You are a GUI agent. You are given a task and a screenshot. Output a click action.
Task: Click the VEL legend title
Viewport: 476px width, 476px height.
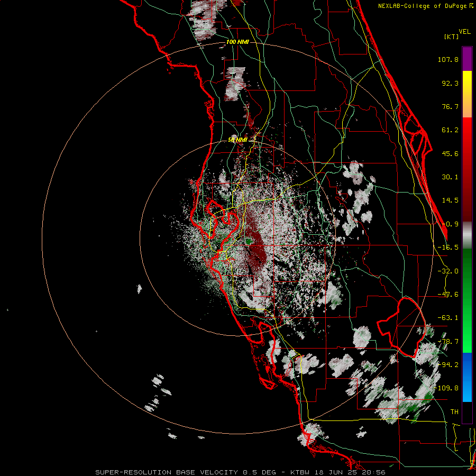click(464, 31)
